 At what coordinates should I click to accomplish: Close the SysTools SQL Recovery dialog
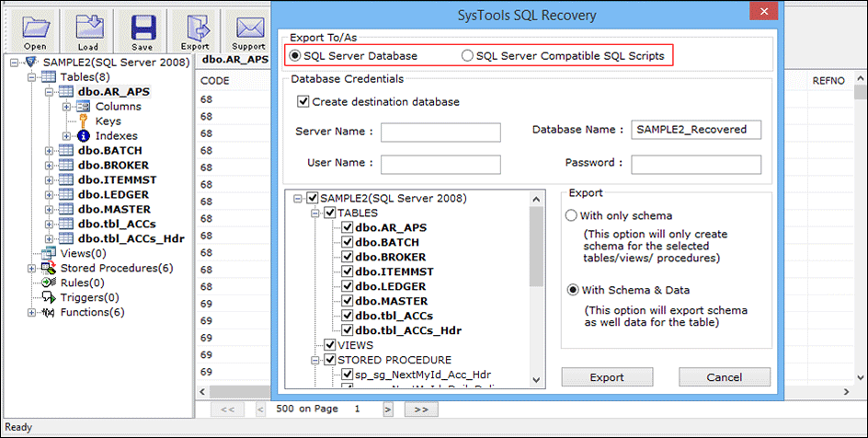[x=764, y=11]
